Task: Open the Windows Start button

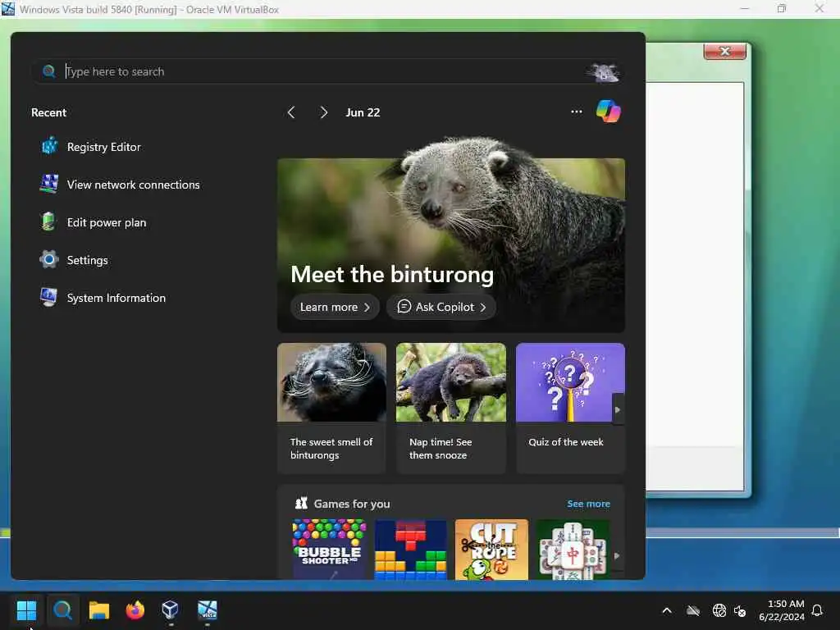Action: pos(26,609)
